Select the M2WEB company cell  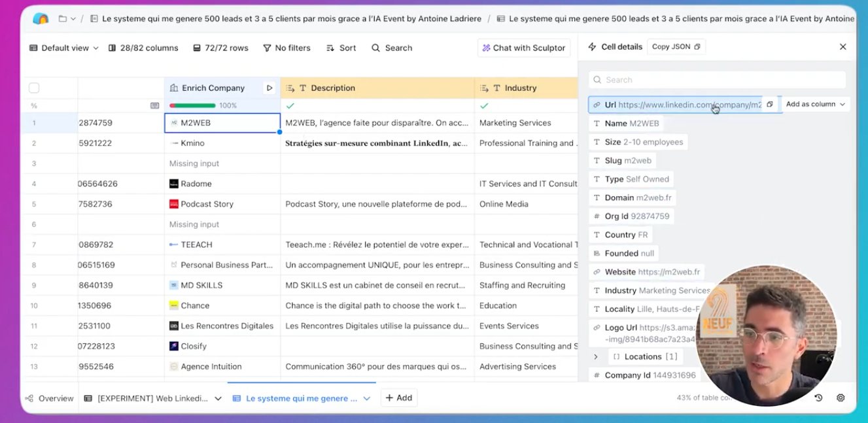[x=222, y=123]
